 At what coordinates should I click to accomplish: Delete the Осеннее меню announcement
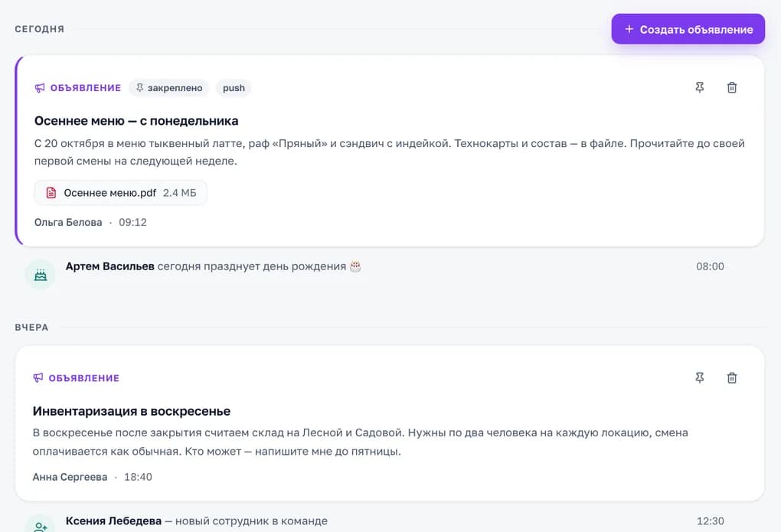coord(732,88)
